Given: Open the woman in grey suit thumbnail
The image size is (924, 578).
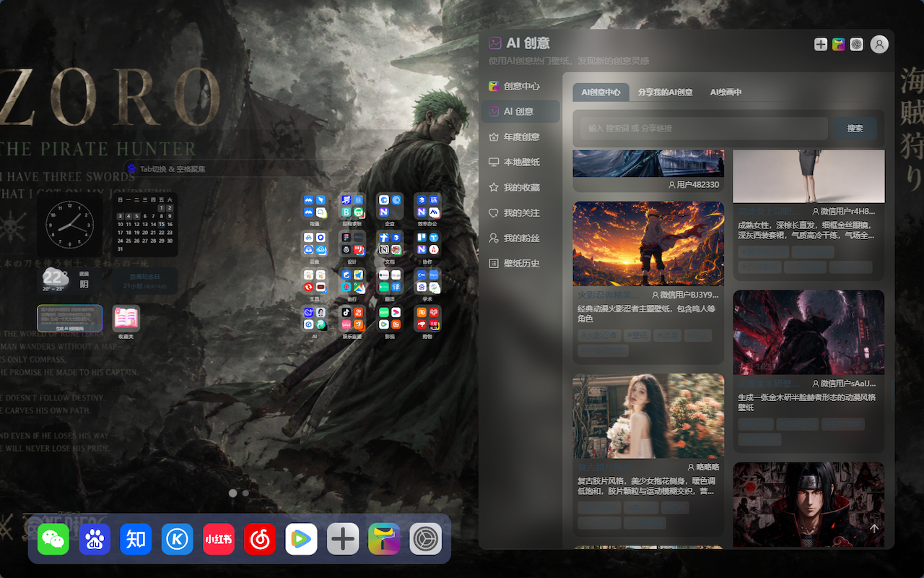Looking at the screenshot, I should pyautogui.click(x=808, y=176).
